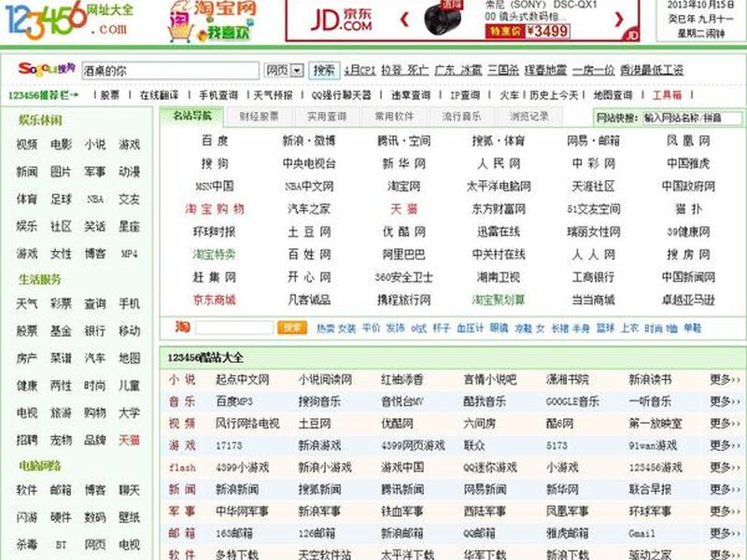Click the Taobao search input box
The image size is (747, 560).
(x=234, y=328)
